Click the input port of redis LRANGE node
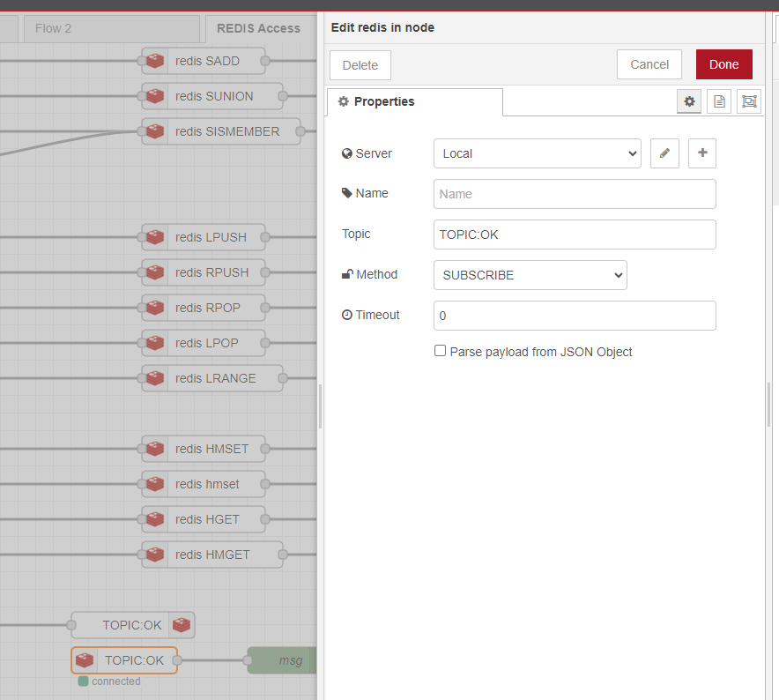 [x=142, y=378]
